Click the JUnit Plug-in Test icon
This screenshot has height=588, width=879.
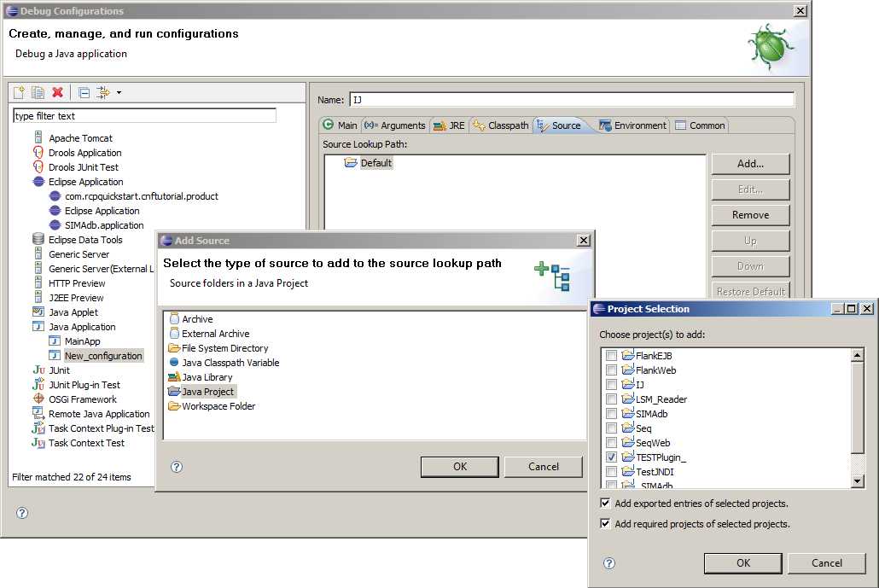point(38,385)
